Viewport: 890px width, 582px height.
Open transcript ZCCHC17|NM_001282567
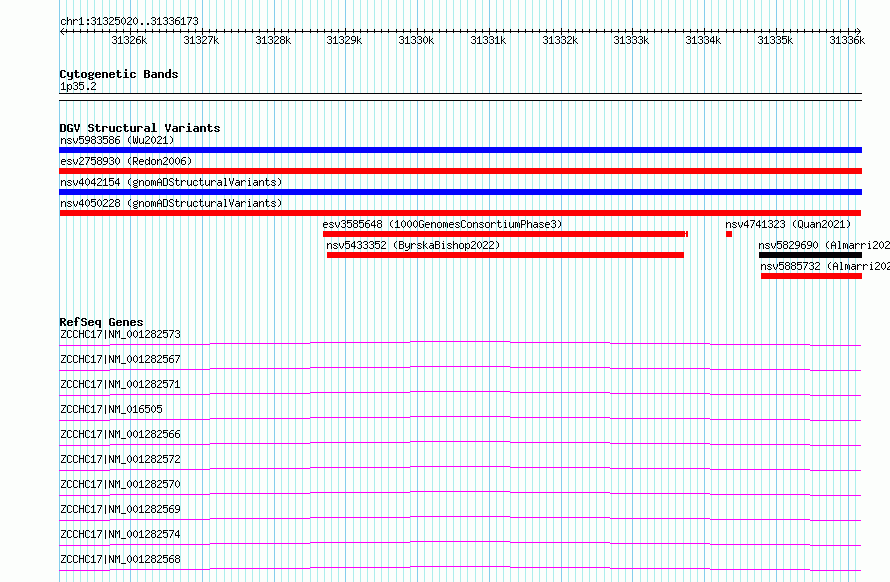[x=120, y=359]
